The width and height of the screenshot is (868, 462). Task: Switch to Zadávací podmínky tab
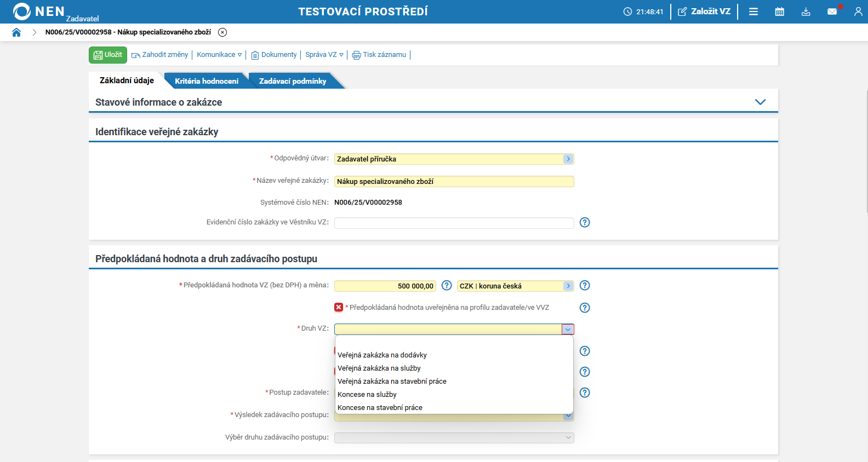tap(292, 81)
